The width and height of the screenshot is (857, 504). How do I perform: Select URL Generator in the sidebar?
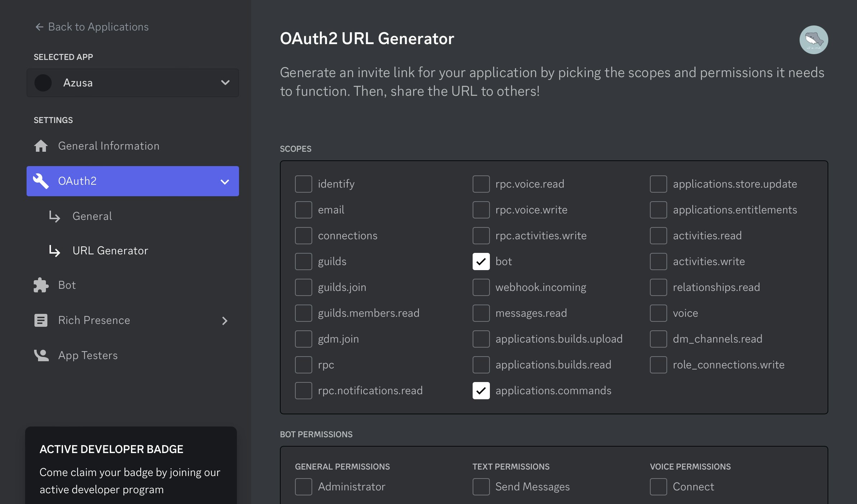(x=110, y=251)
